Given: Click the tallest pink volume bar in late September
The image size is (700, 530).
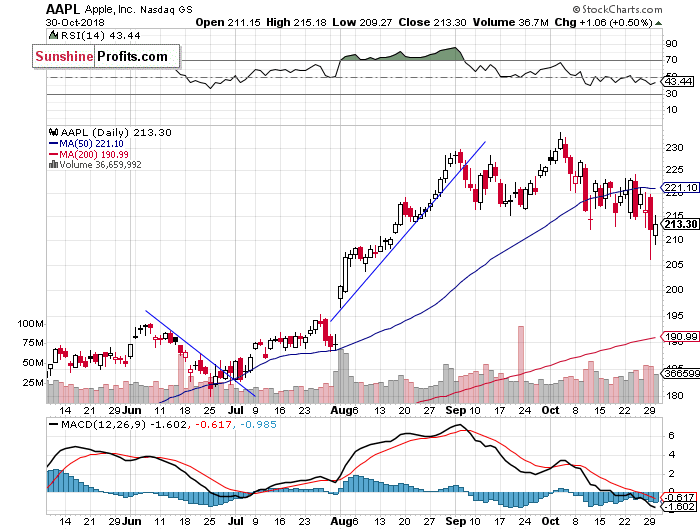Looking at the screenshot, I should 521,364.
